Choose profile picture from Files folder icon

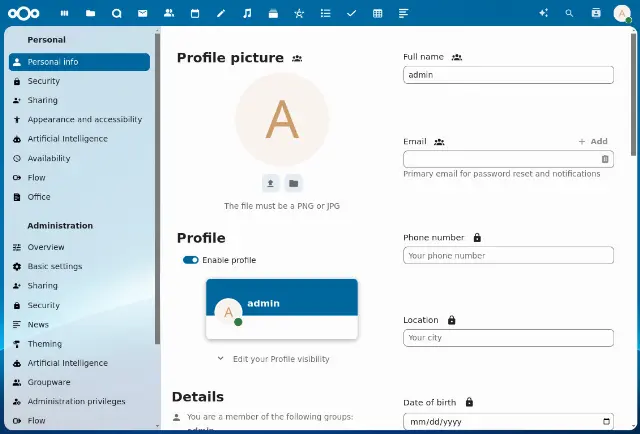(293, 183)
